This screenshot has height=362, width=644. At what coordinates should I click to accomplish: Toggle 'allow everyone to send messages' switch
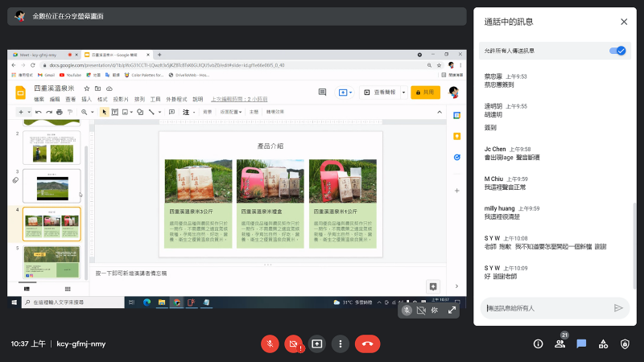pyautogui.click(x=617, y=51)
